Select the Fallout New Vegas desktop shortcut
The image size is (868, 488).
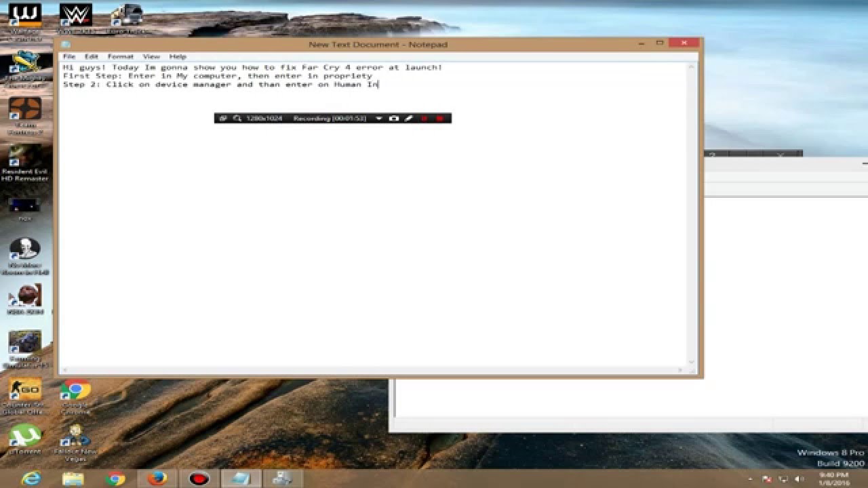point(75,443)
